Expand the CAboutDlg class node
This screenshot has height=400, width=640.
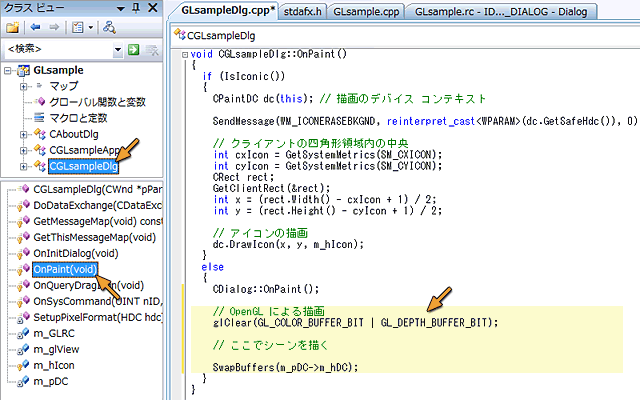click(x=24, y=134)
